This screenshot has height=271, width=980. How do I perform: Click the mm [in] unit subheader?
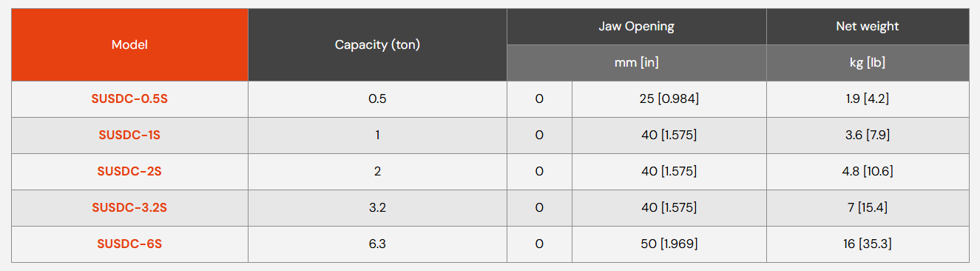[637, 63]
